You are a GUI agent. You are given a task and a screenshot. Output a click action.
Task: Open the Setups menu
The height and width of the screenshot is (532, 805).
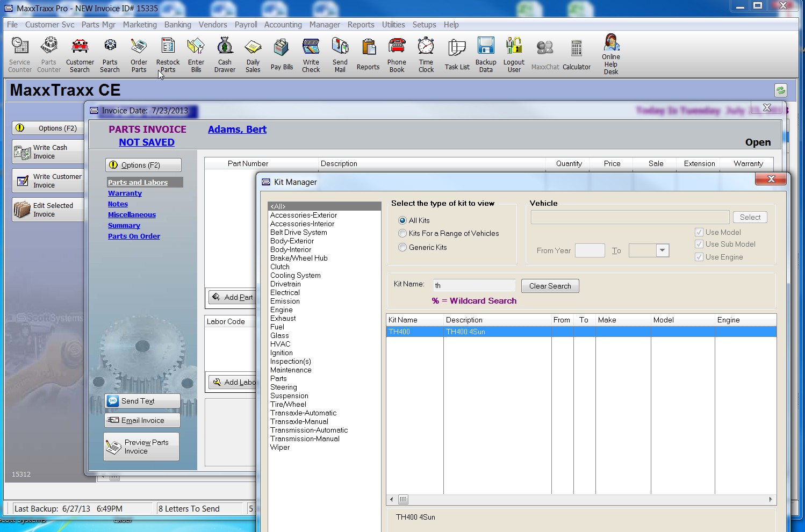coord(424,25)
